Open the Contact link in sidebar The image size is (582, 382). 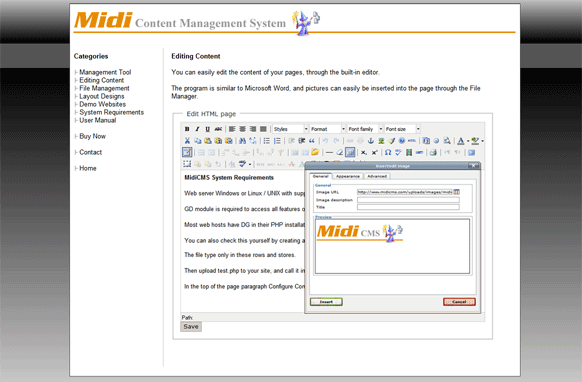91,152
